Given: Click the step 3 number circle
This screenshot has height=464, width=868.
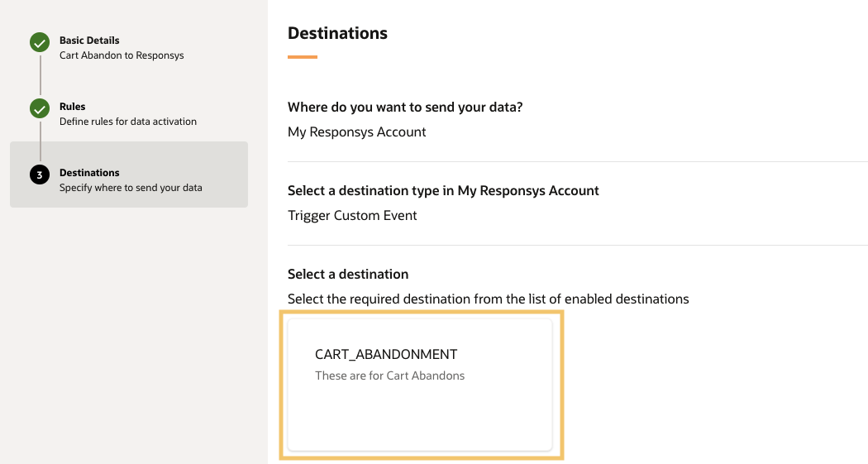Looking at the screenshot, I should 40,175.
